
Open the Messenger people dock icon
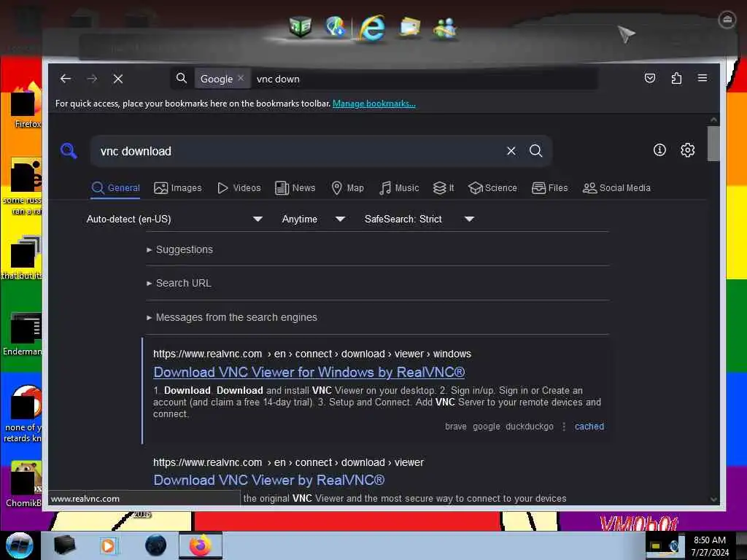445,28
